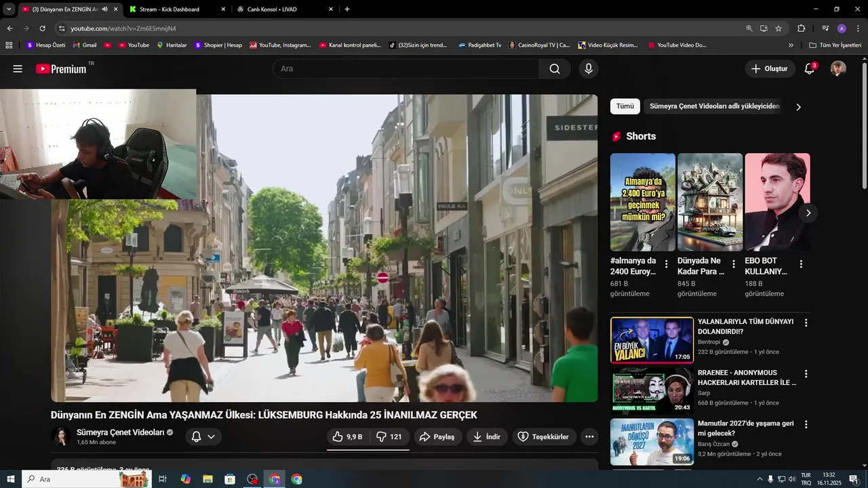Click the search magnifier button
The height and width of the screenshot is (488, 868).
555,68
